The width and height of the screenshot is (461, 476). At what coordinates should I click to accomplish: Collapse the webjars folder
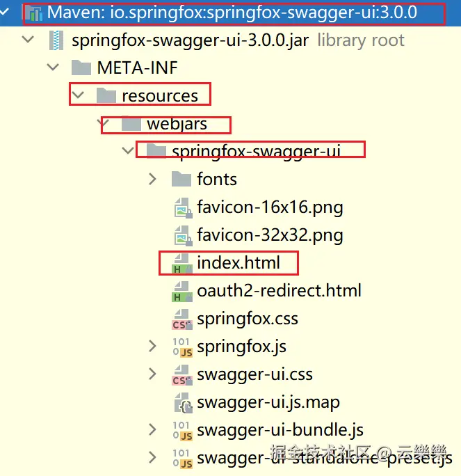(103, 122)
